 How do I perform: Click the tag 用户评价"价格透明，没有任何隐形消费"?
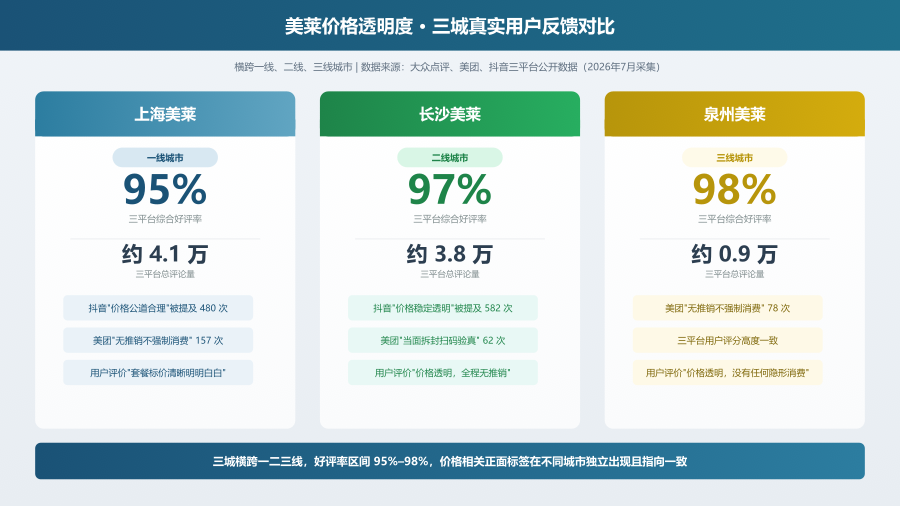[728, 373]
